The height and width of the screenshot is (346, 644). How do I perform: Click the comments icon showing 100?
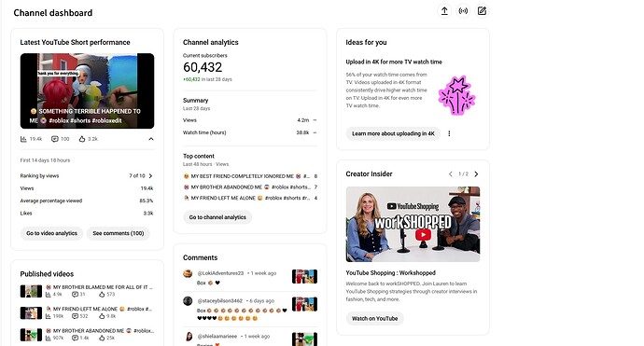[55, 139]
